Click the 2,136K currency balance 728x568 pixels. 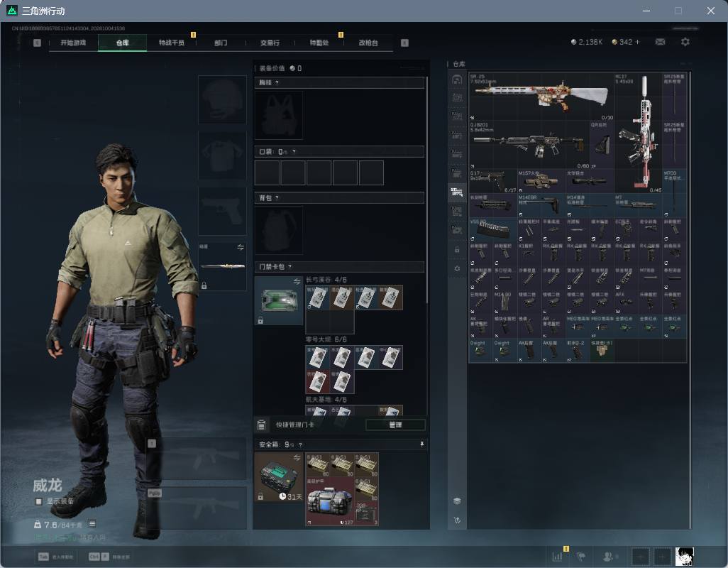586,42
